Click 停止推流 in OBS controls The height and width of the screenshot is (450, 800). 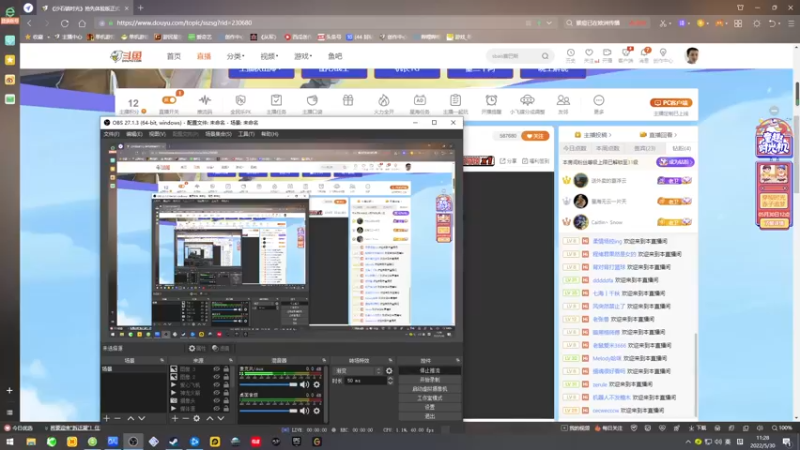point(430,370)
